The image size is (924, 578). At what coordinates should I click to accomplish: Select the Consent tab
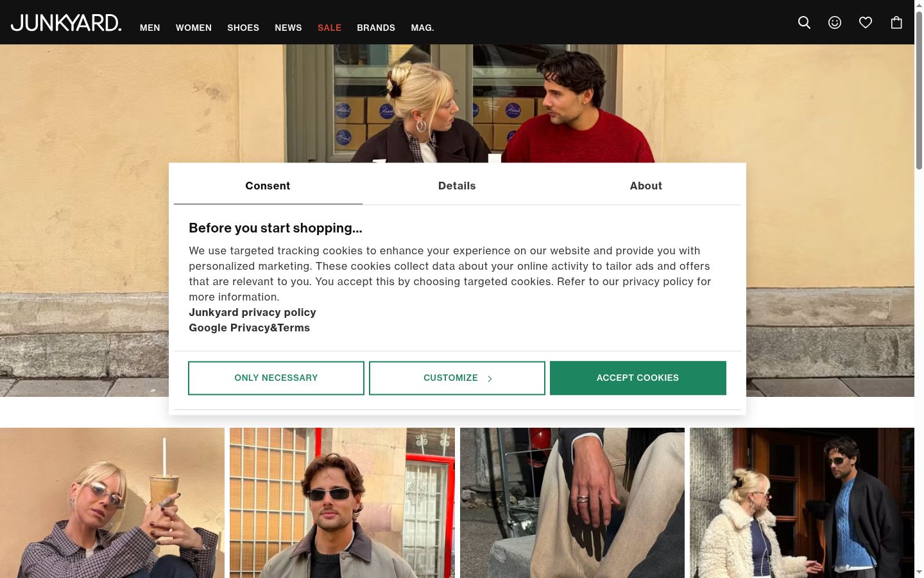pyautogui.click(x=268, y=186)
